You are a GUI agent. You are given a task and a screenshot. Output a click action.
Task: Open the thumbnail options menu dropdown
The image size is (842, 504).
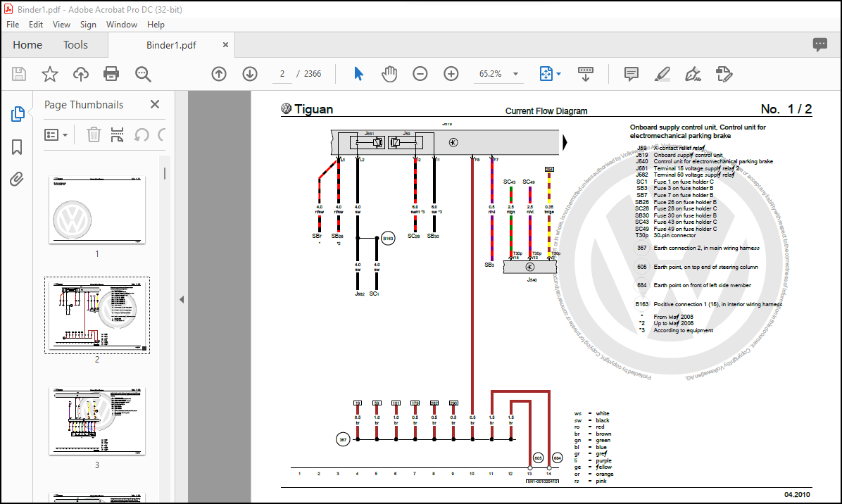coord(56,134)
